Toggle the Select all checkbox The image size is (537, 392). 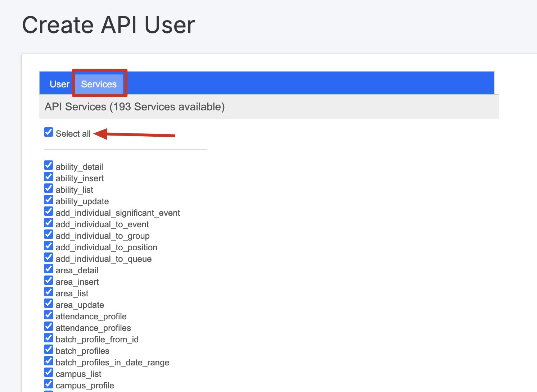click(49, 132)
